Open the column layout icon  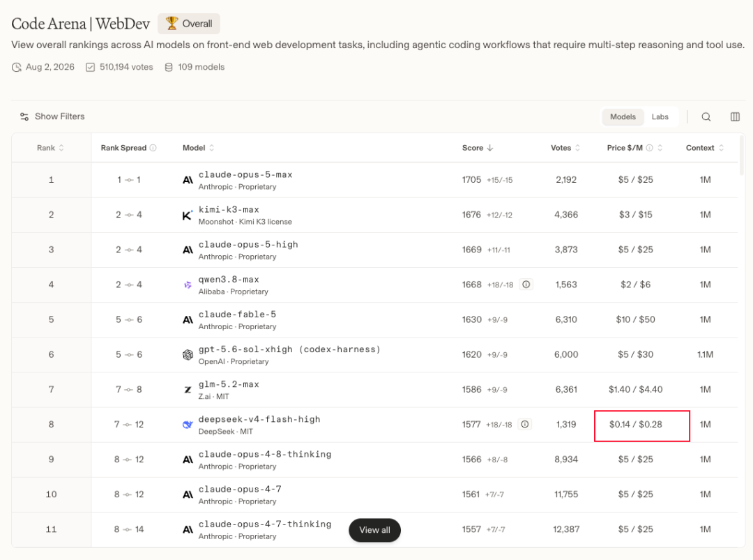(735, 116)
